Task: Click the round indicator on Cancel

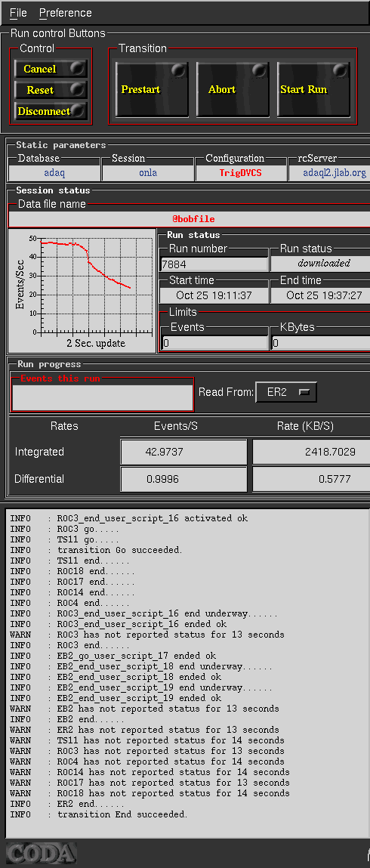Action: [79, 68]
